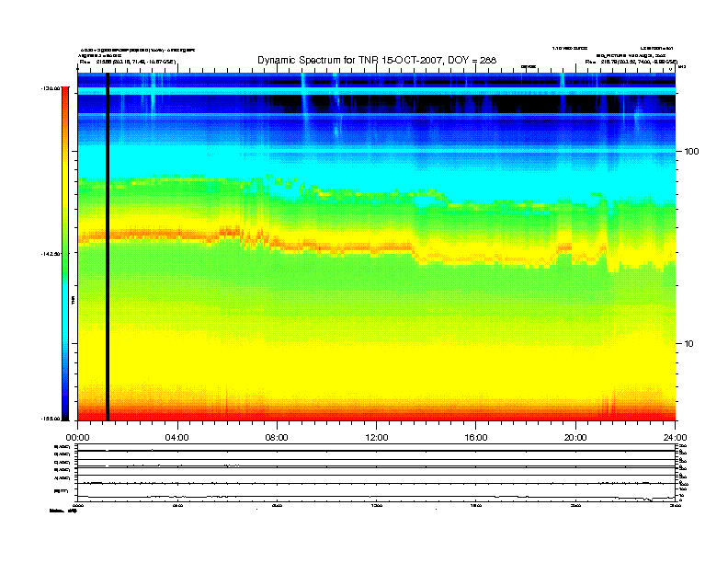Screen dimensions: 728x563
Task: Click the 04:00 time axis label
Action: tap(177, 438)
